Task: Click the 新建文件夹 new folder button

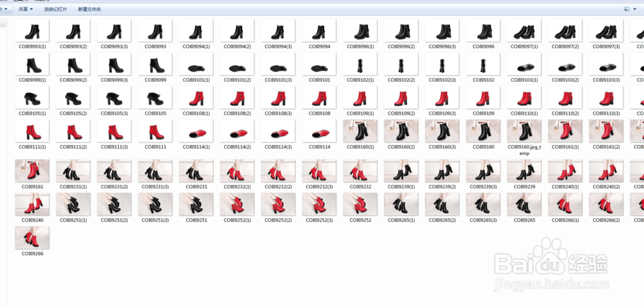Action: click(89, 9)
